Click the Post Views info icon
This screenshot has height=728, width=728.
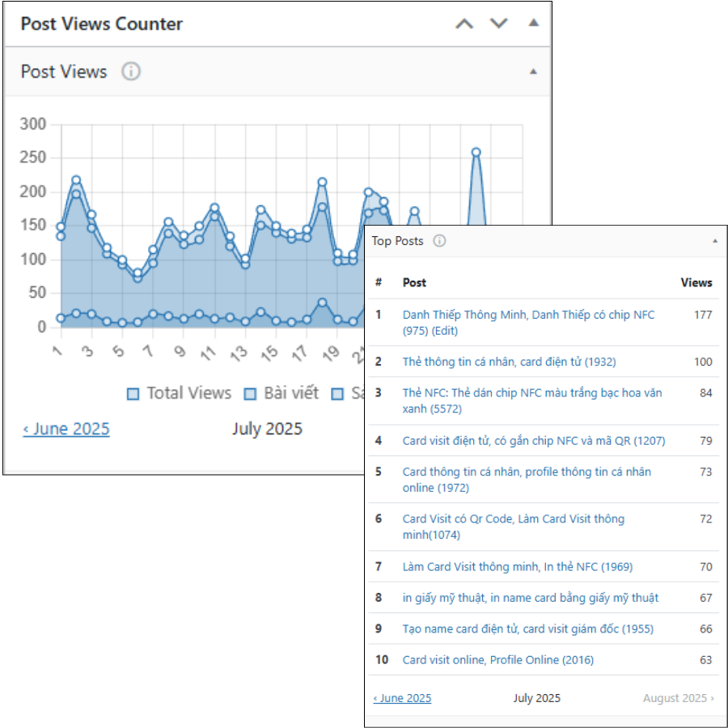(131, 72)
